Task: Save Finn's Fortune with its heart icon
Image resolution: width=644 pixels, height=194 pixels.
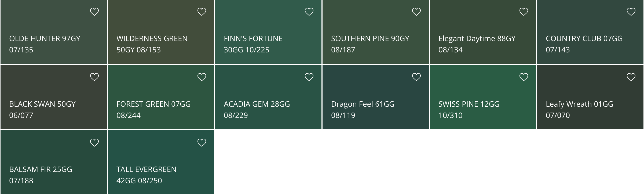Action: click(309, 12)
